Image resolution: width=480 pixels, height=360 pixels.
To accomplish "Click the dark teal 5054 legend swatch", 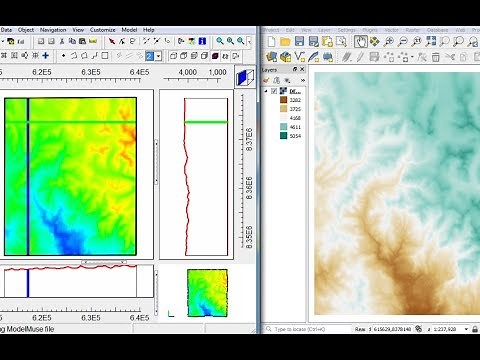I will pos(283,136).
